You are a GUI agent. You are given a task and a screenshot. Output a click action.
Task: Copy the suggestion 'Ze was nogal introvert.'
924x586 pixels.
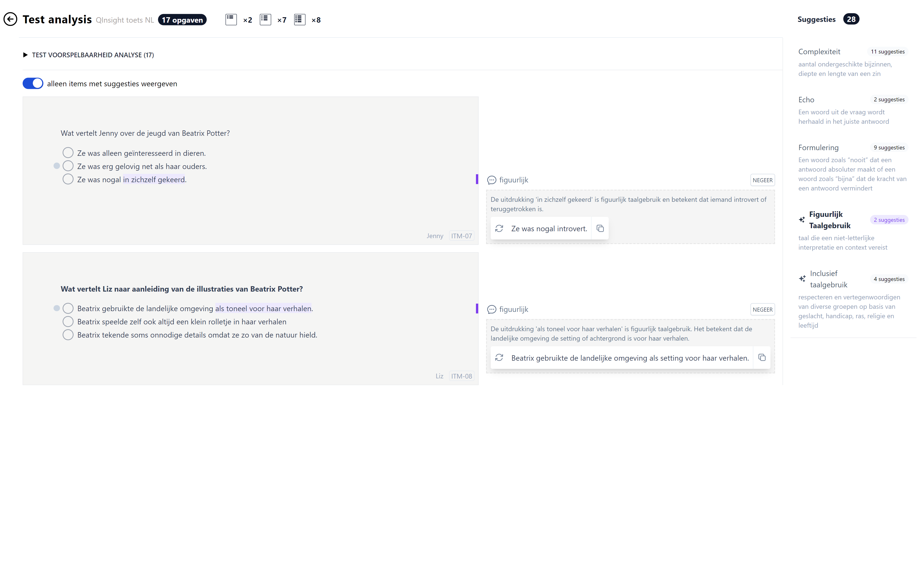tap(600, 228)
